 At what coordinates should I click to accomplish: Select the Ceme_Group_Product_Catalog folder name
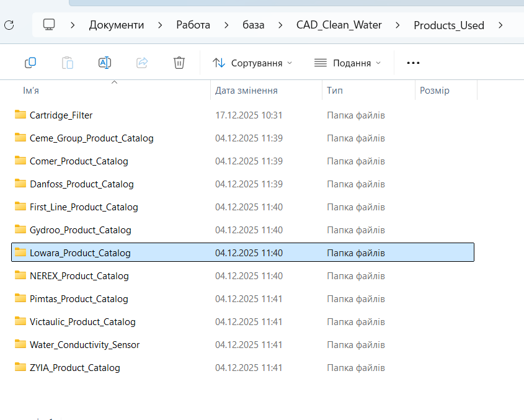coord(92,138)
